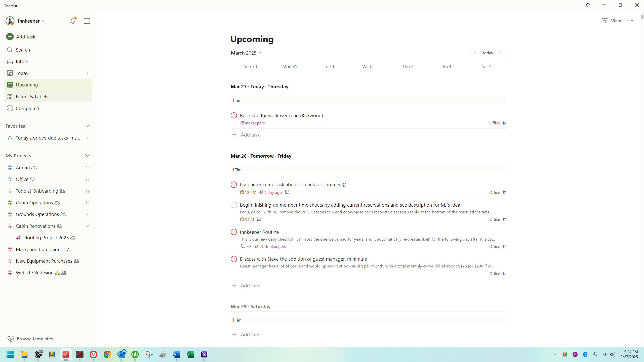The height and width of the screenshot is (362, 644).
Task: Open 'Today's or overdue tasks' favorite filter
Action: click(x=48, y=138)
